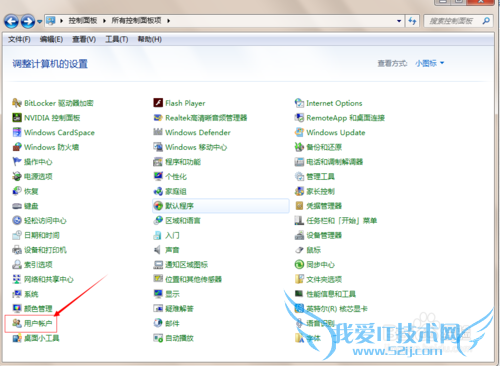Open 索引选项 item
This screenshot has width=500, height=366.
[32, 264]
